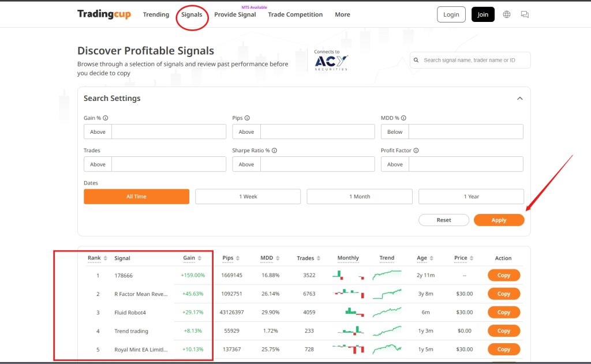Click the Gain % info icon
This screenshot has height=364, width=591.
point(106,118)
